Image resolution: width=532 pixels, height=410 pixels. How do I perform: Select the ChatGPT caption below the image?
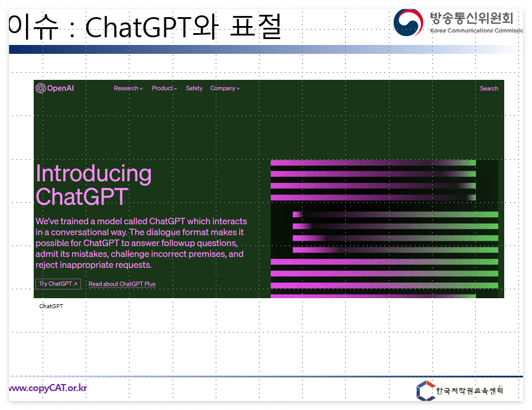click(51, 306)
